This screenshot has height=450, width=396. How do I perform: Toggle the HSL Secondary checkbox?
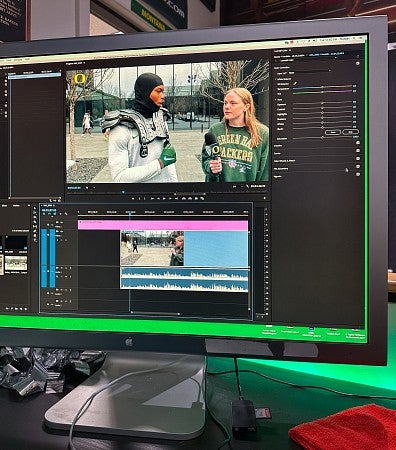point(358,166)
